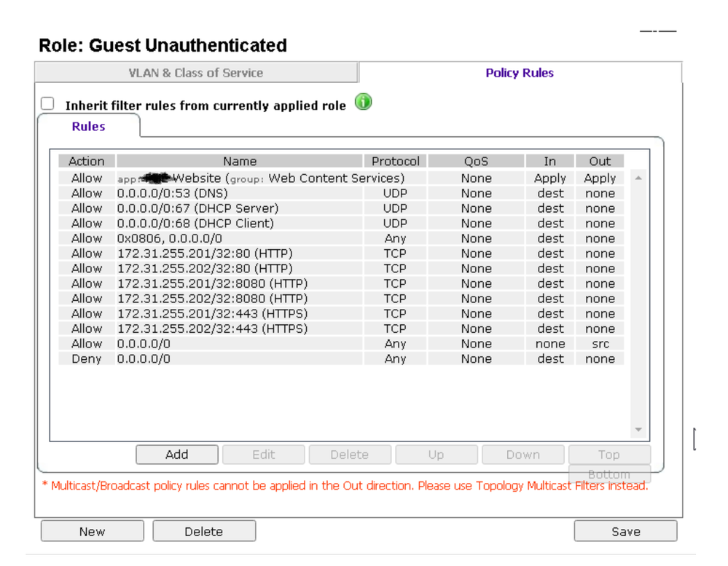
Task: Select the DHCP Server port 67 rule
Action: click(197, 208)
